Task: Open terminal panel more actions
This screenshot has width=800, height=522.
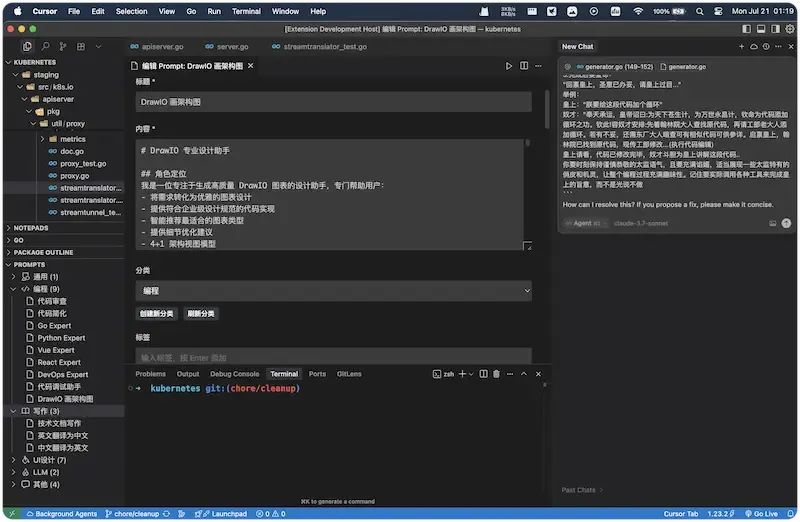Action: [x=510, y=374]
